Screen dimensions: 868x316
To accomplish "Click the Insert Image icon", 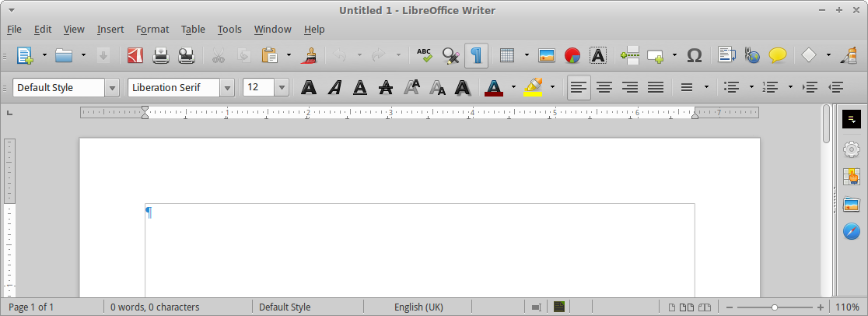I will [547, 55].
